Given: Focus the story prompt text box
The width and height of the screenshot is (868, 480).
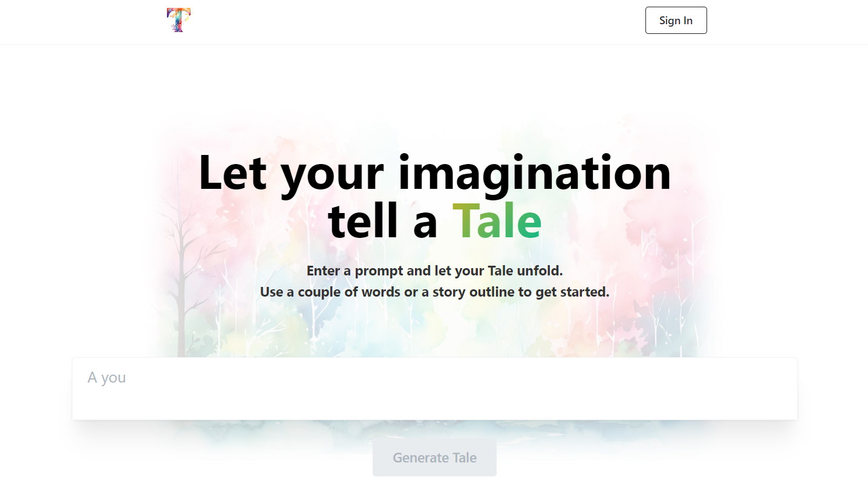Looking at the screenshot, I should [434, 389].
